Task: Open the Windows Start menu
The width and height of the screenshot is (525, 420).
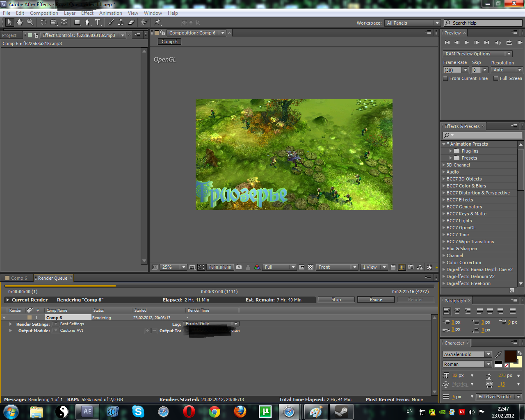Action: pos(11,411)
